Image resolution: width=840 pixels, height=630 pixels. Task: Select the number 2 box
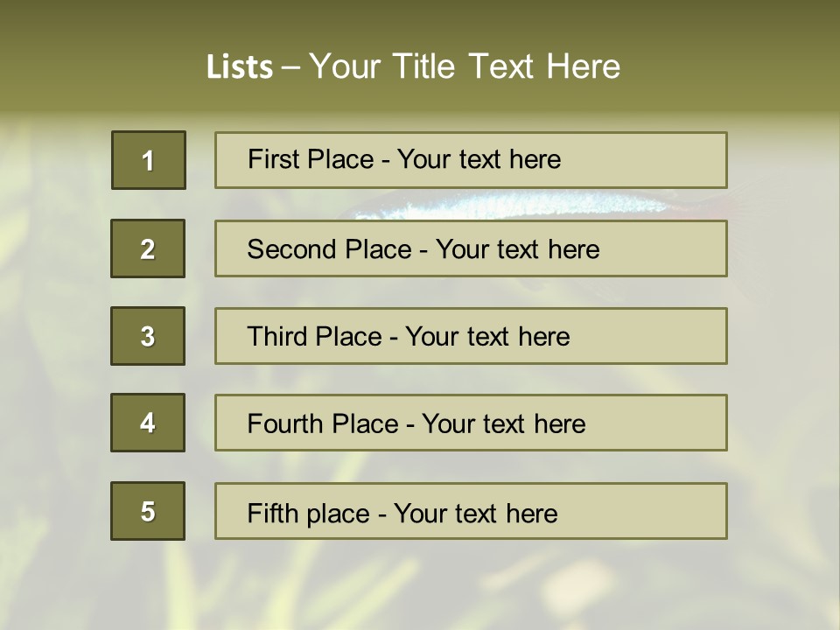[x=148, y=248]
